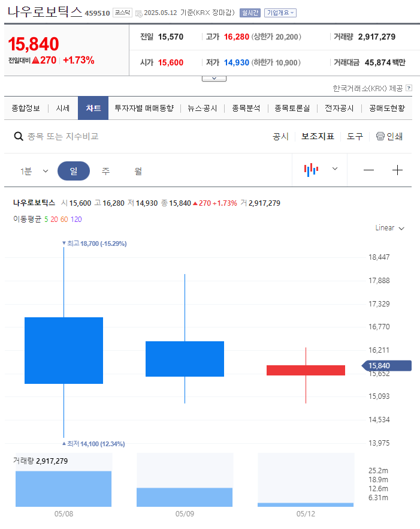Click the 05/08 blue candlestick
The height and width of the screenshot is (529, 420).
[x=64, y=350]
